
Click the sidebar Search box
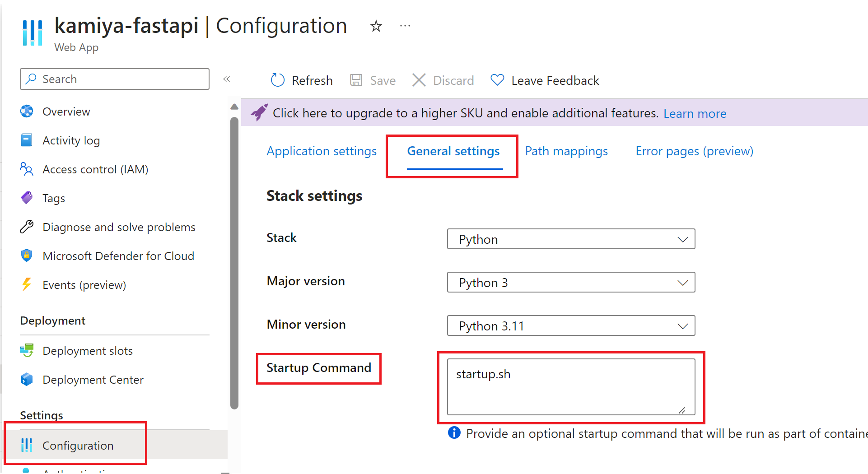pyautogui.click(x=115, y=79)
